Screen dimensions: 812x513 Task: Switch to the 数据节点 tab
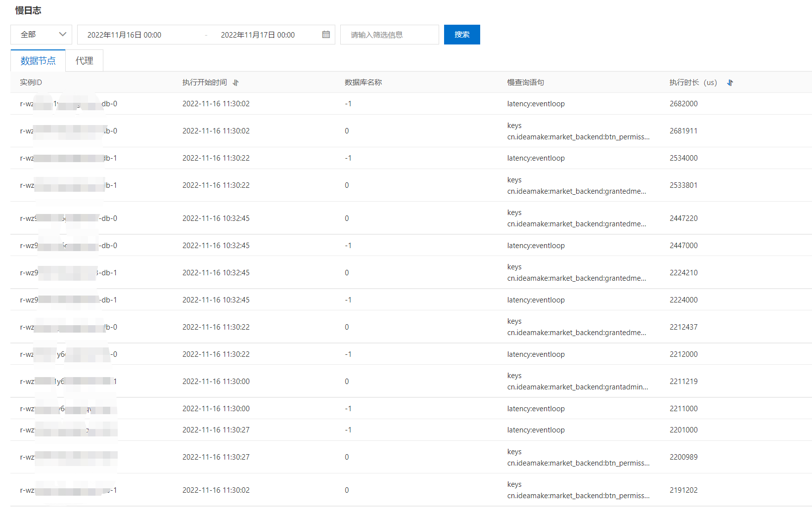pos(38,61)
